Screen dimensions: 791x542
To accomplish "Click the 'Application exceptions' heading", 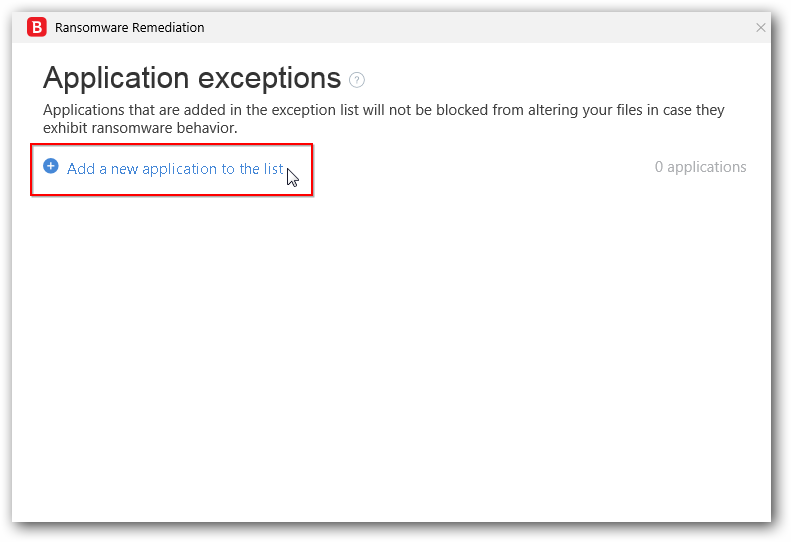I will coord(192,78).
